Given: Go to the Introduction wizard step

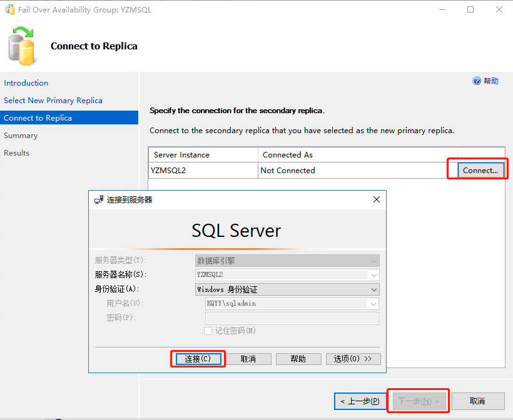Looking at the screenshot, I should point(26,82).
